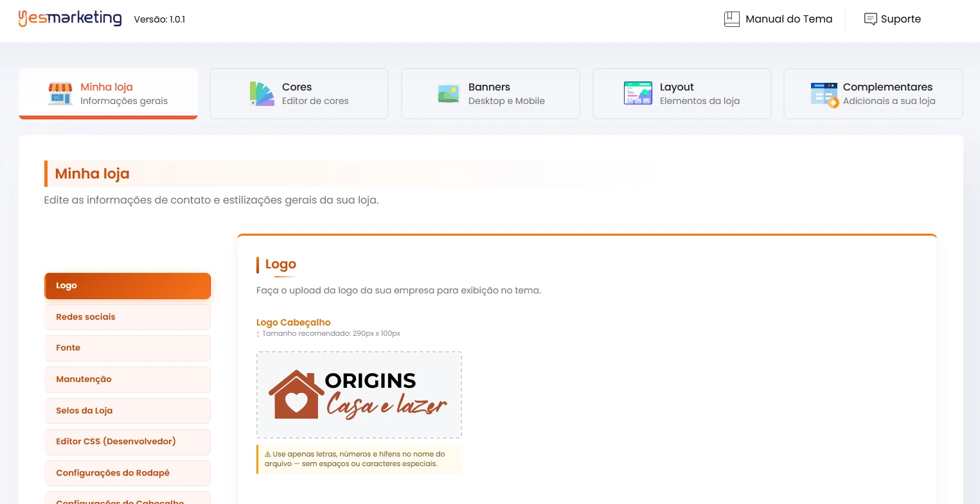The width and height of the screenshot is (980, 504).
Task: Click the Complementares add-on icon
Action: point(824,94)
